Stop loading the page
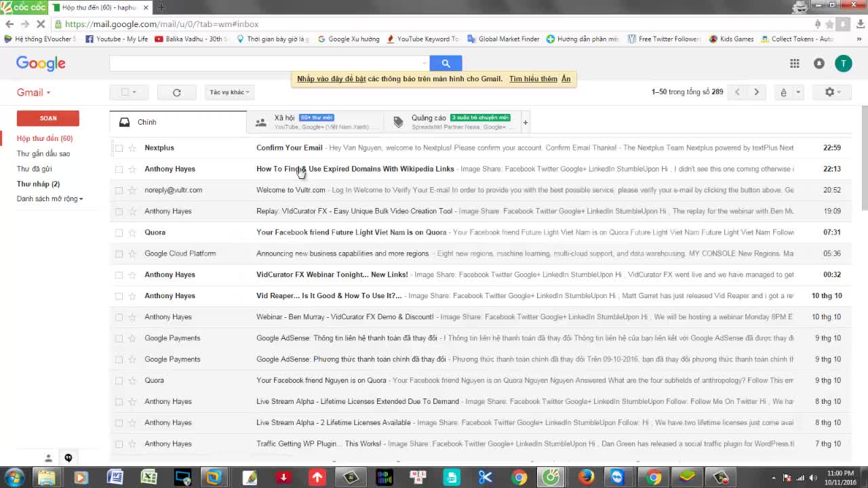 click(x=40, y=24)
